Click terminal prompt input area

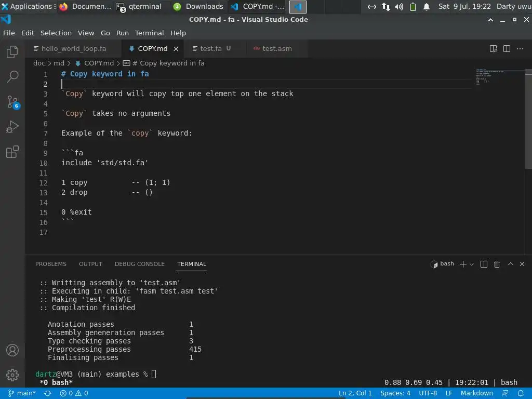(x=154, y=374)
